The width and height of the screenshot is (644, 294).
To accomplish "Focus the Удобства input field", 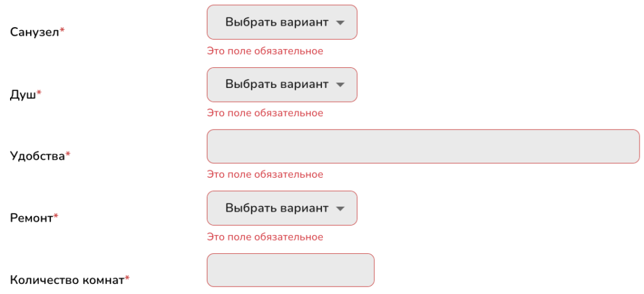I will coord(423,146).
